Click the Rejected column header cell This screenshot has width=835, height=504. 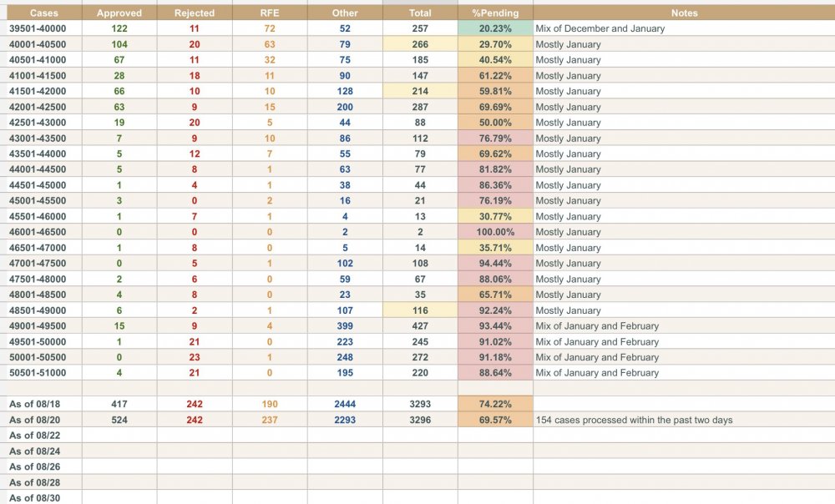pos(195,13)
